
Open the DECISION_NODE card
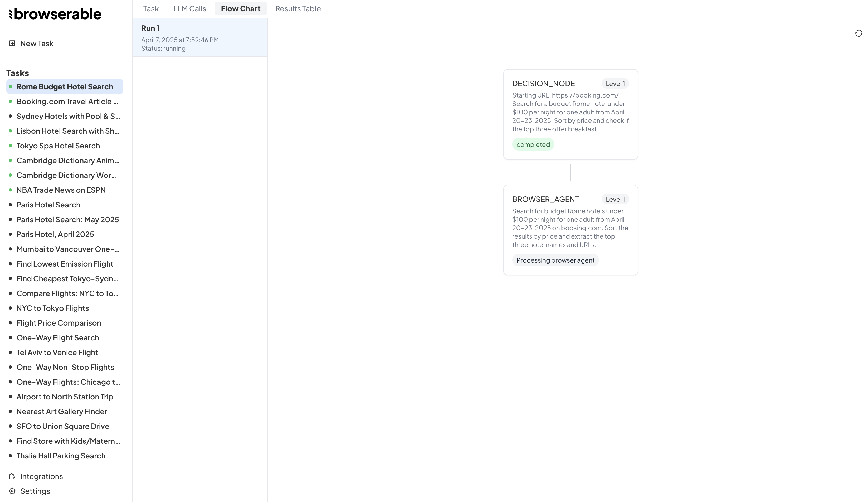[570, 114]
